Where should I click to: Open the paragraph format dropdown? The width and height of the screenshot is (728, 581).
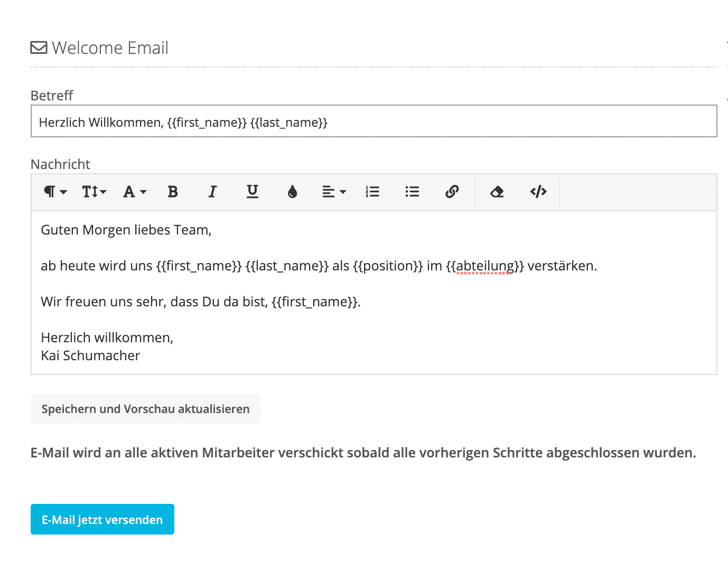point(55,192)
